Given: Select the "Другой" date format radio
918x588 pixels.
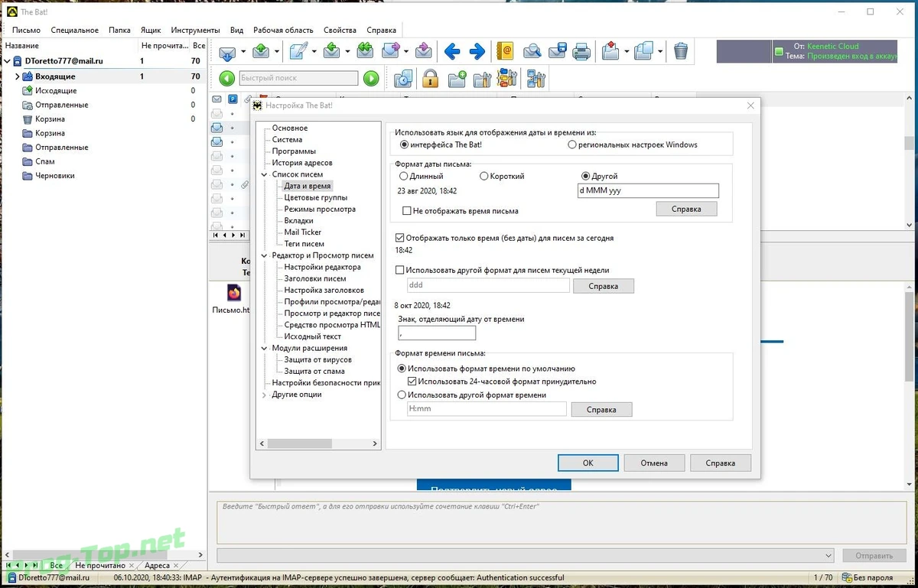Looking at the screenshot, I should [x=586, y=177].
